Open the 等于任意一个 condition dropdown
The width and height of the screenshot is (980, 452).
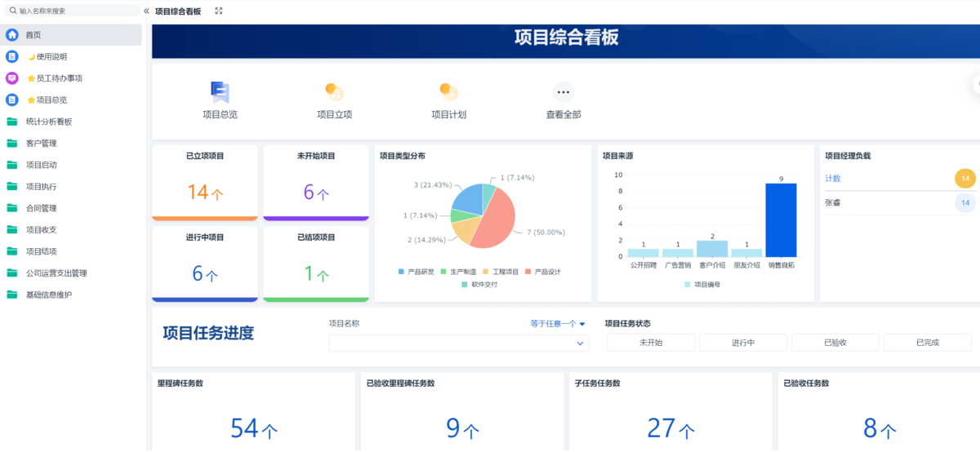tap(559, 324)
